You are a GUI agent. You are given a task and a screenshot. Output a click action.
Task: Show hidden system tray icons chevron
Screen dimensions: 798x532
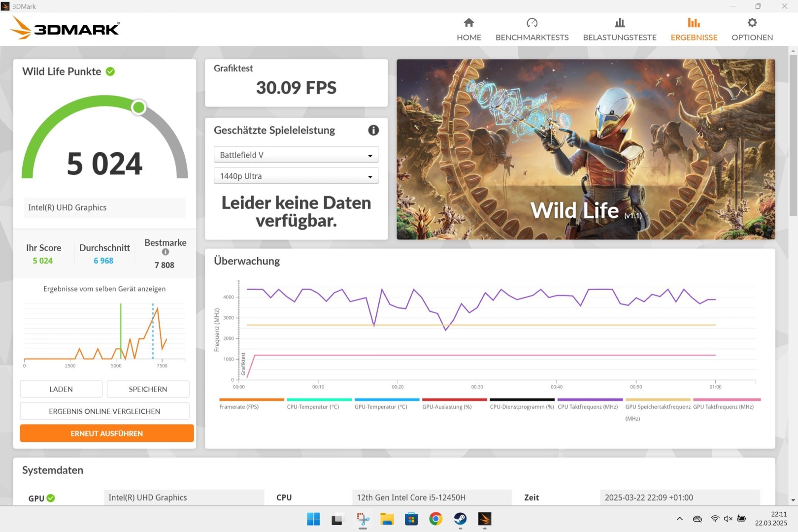pyautogui.click(x=679, y=519)
